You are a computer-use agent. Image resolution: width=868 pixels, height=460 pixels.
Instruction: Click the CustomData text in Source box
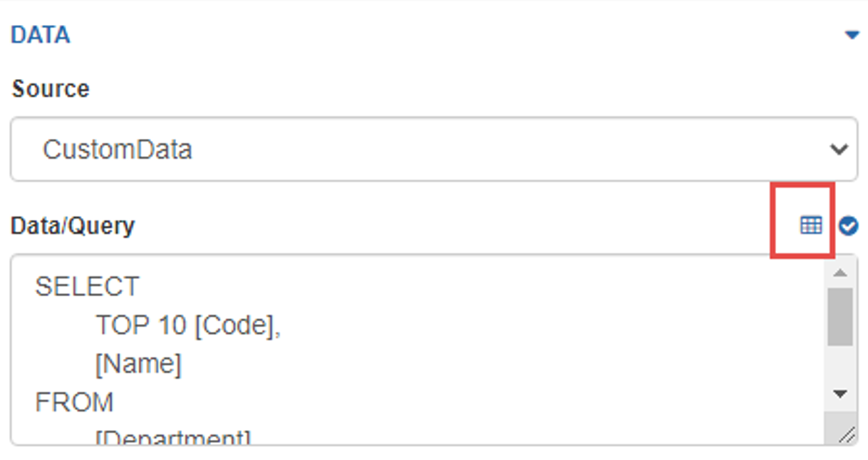click(x=118, y=150)
